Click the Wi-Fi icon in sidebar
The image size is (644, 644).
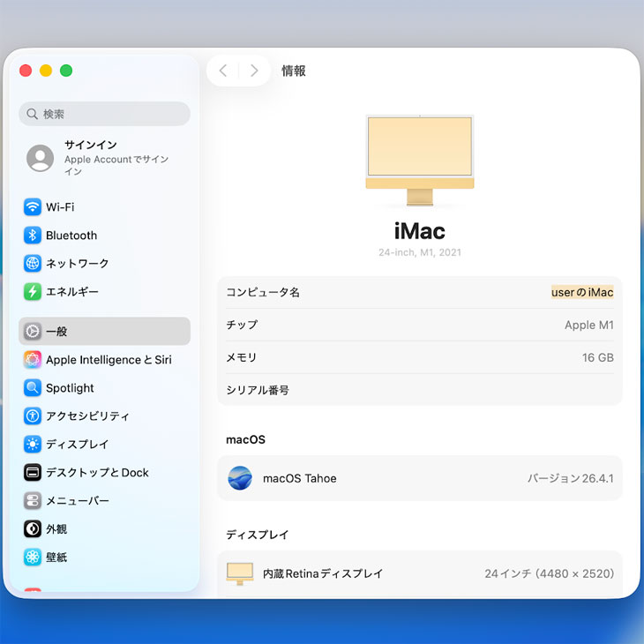[33, 207]
